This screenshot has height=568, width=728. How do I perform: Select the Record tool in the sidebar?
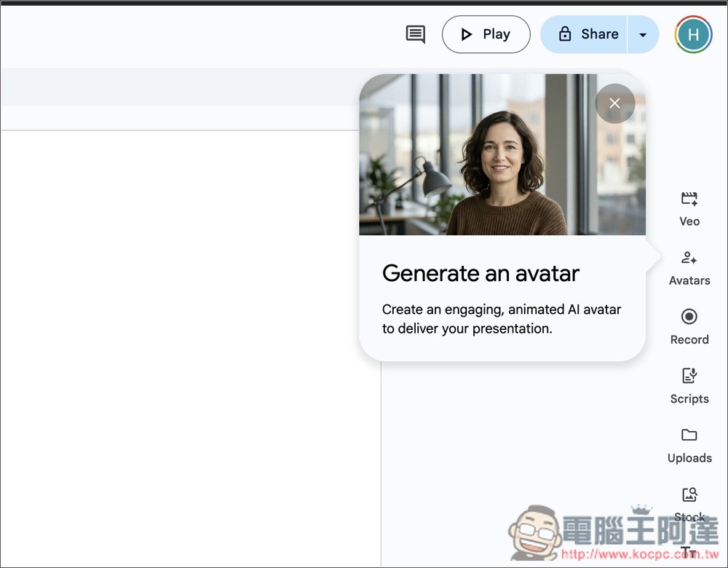[689, 328]
